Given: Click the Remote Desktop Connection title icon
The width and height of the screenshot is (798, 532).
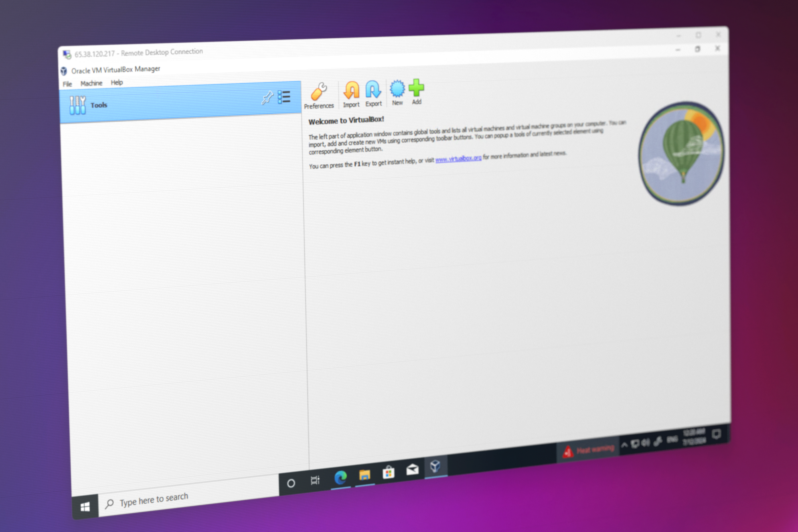Looking at the screenshot, I should (67, 54).
